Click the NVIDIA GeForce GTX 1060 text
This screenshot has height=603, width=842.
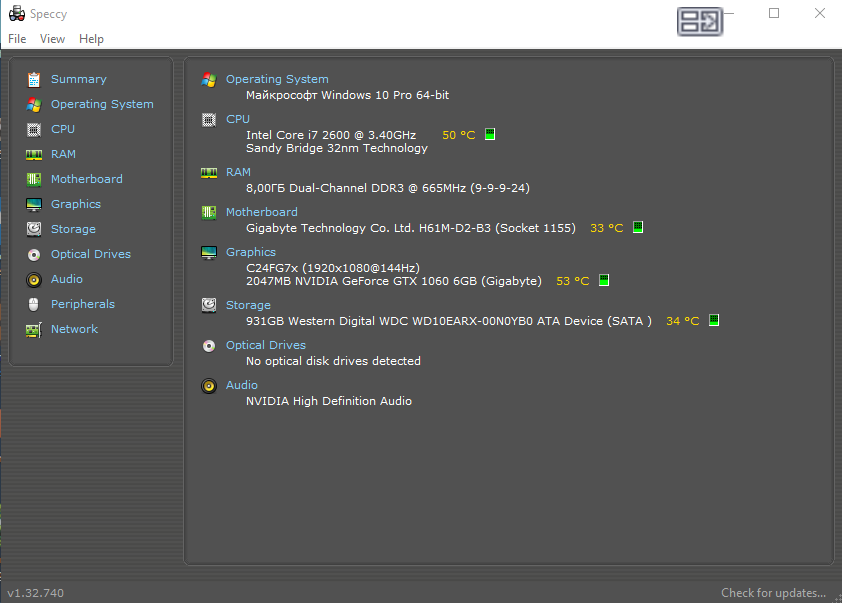[394, 281]
